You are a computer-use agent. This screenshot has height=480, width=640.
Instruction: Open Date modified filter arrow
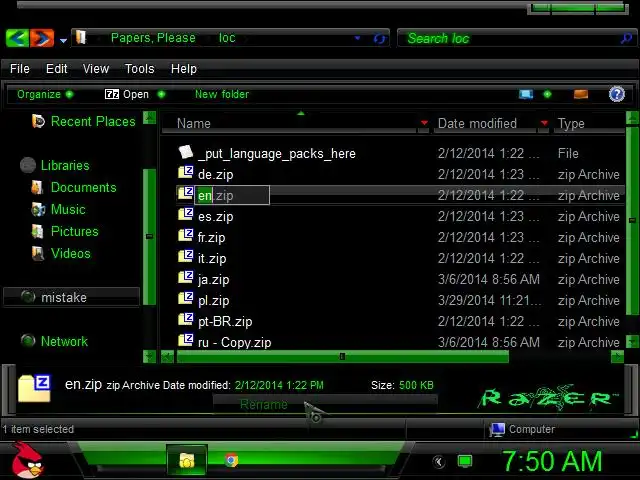(x=544, y=123)
